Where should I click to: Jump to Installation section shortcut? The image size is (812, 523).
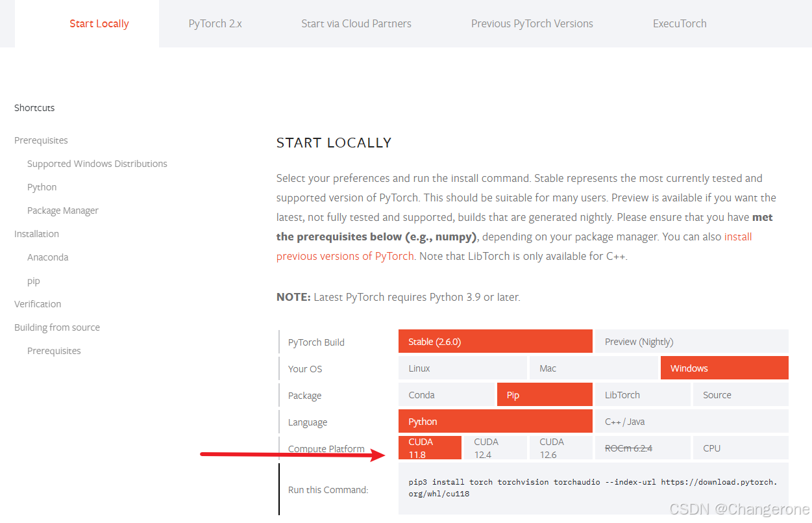(36, 234)
